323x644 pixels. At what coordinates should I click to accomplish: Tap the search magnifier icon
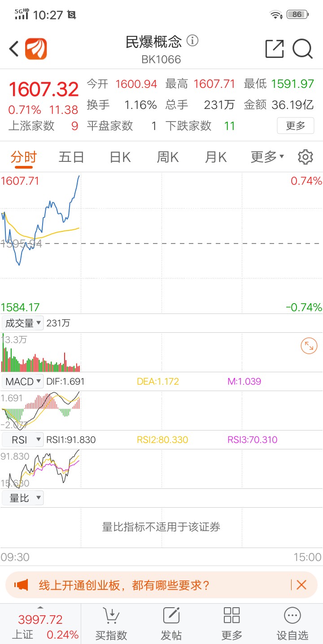[303, 49]
